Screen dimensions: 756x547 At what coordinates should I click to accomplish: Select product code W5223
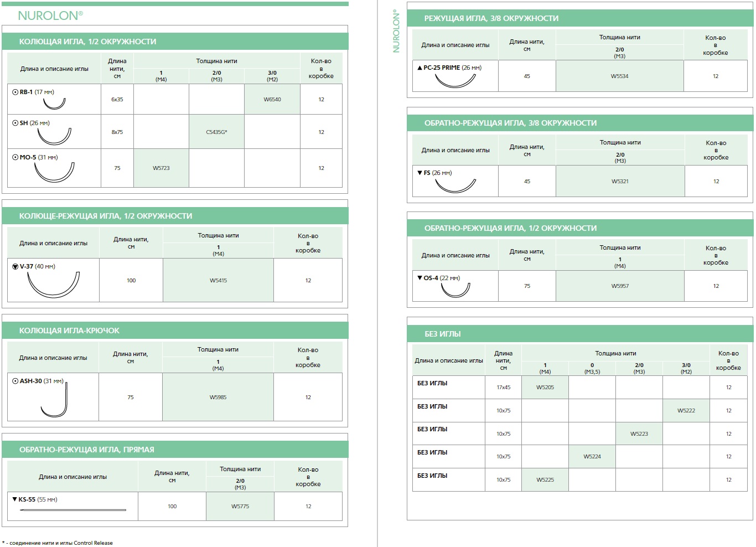click(x=639, y=434)
